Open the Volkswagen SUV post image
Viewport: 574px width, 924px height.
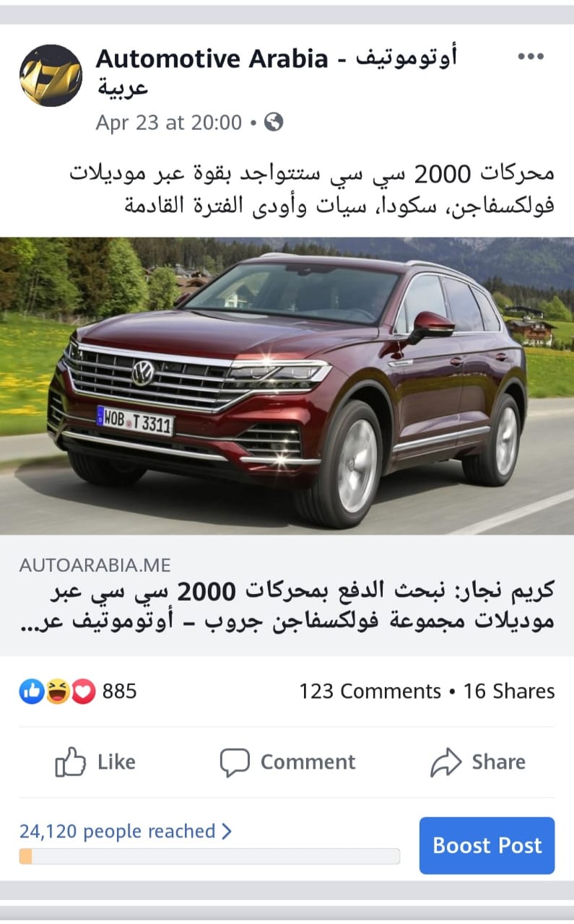point(287,386)
